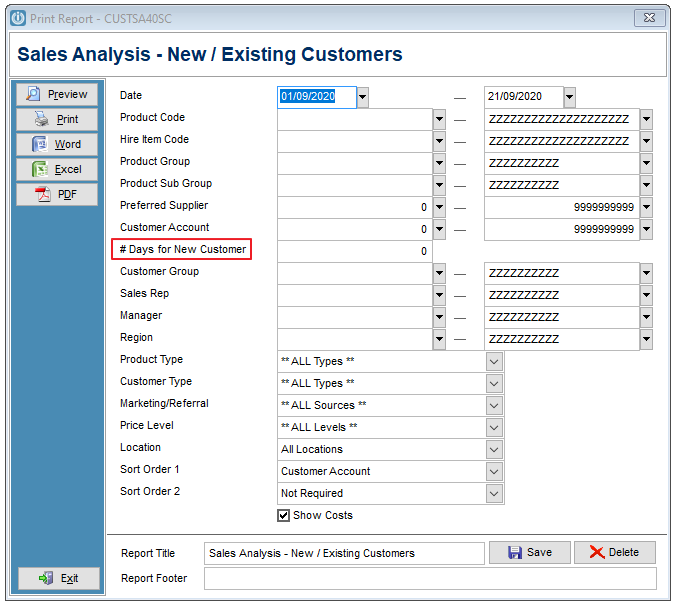The image size is (675, 605).
Task: Expand the Sort Order 2 combo box
Action: [x=494, y=493]
